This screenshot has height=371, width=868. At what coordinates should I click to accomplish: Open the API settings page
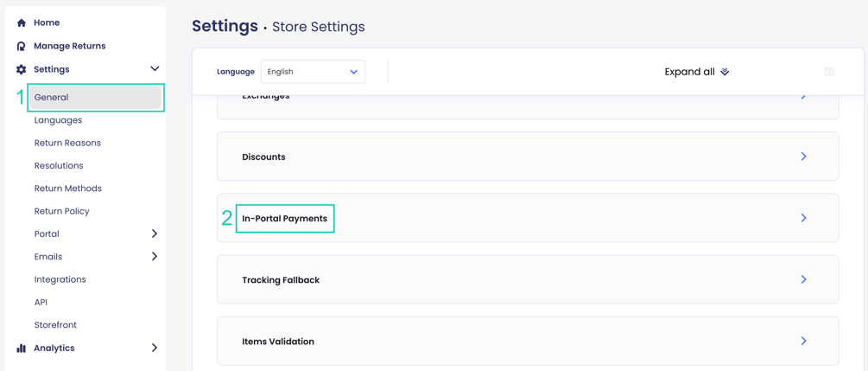coord(41,302)
